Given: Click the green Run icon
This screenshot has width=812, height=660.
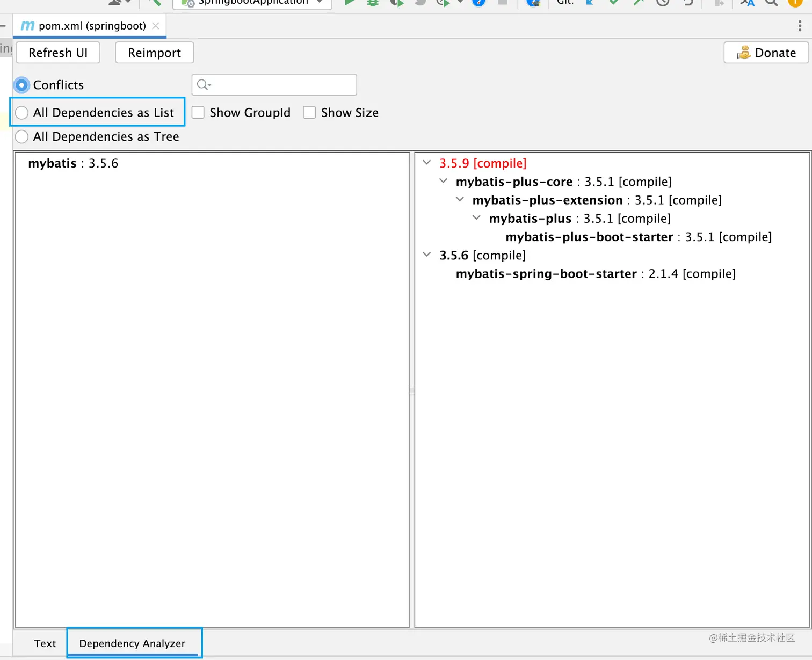Looking at the screenshot, I should (x=350, y=2).
